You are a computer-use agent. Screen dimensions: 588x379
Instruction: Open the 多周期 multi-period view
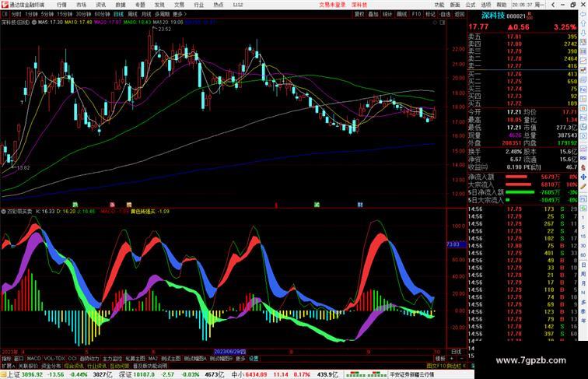tap(162, 14)
